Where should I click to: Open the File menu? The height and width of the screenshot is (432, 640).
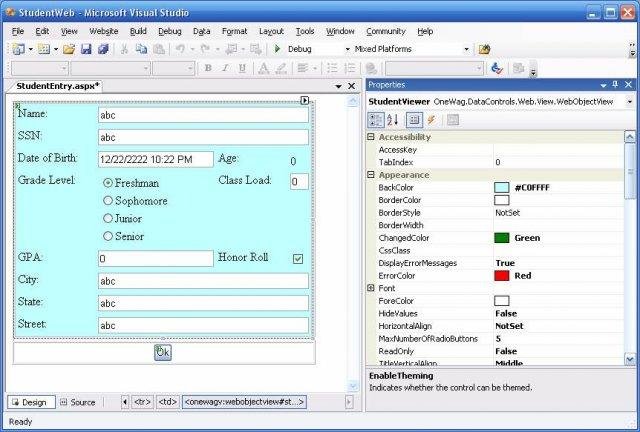click(x=18, y=31)
